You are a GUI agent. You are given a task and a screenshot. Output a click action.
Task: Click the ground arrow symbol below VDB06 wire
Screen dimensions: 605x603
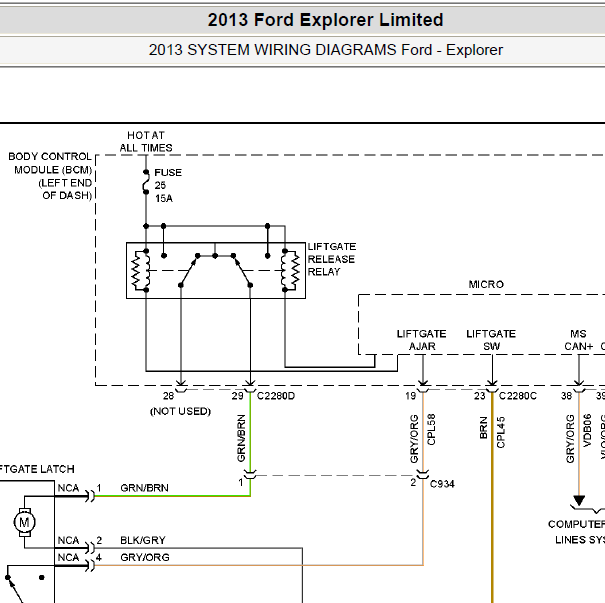coord(578,501)
